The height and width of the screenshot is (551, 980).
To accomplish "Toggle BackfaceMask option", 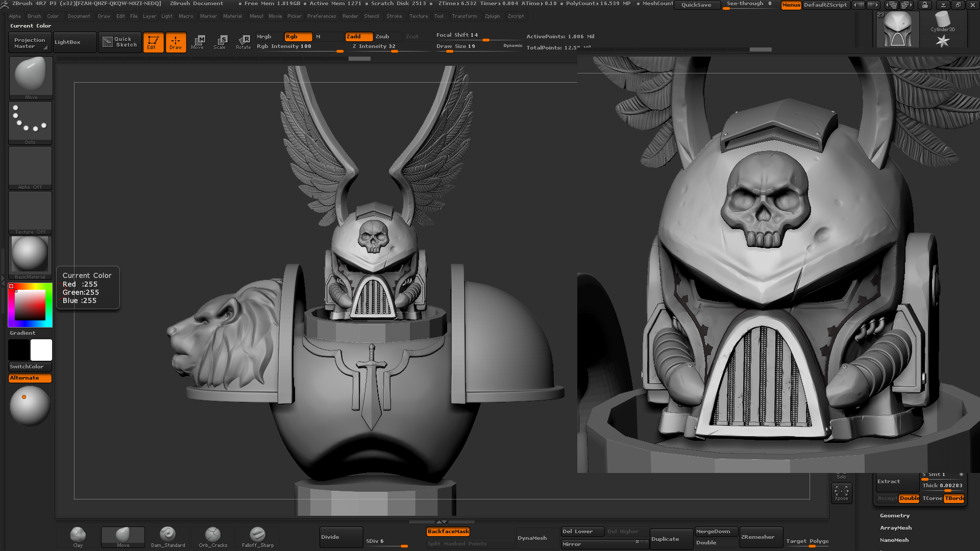I will (x=448, y=532).
